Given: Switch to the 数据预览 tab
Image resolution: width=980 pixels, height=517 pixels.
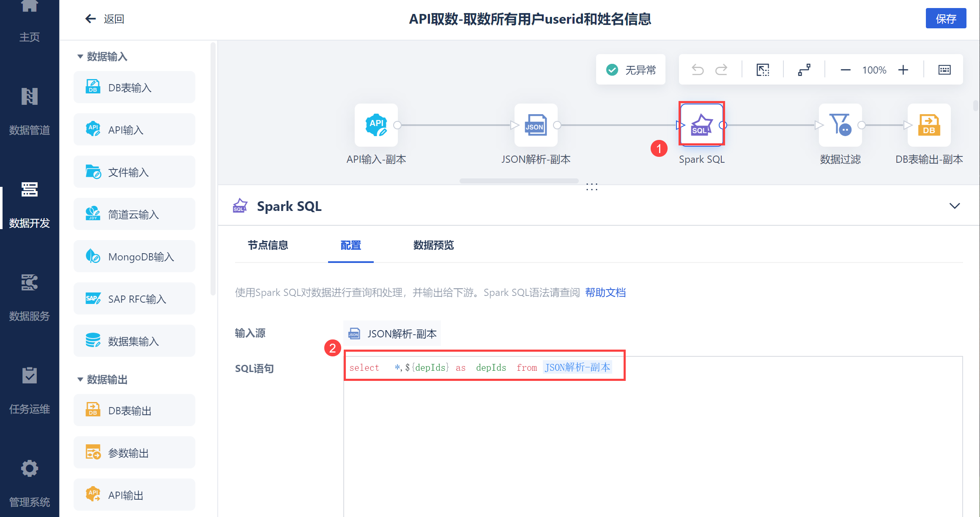Looking at the screenshot, I should point(433,245).
